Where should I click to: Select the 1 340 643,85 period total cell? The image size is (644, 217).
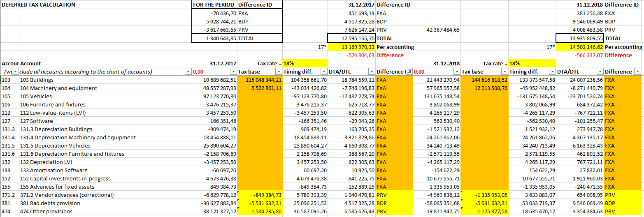(x=214, y=38)
